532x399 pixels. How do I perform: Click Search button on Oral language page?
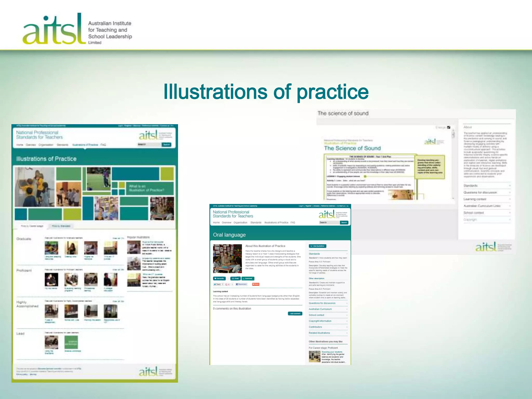[344, 223]
